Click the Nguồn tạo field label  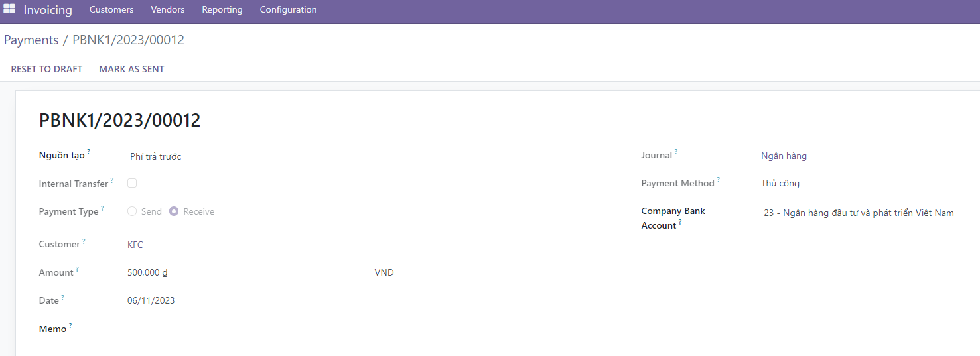pos(62,156)
